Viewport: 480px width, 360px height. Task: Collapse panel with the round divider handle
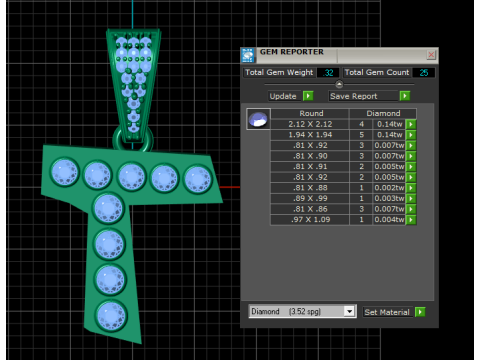tap(339, 84)
